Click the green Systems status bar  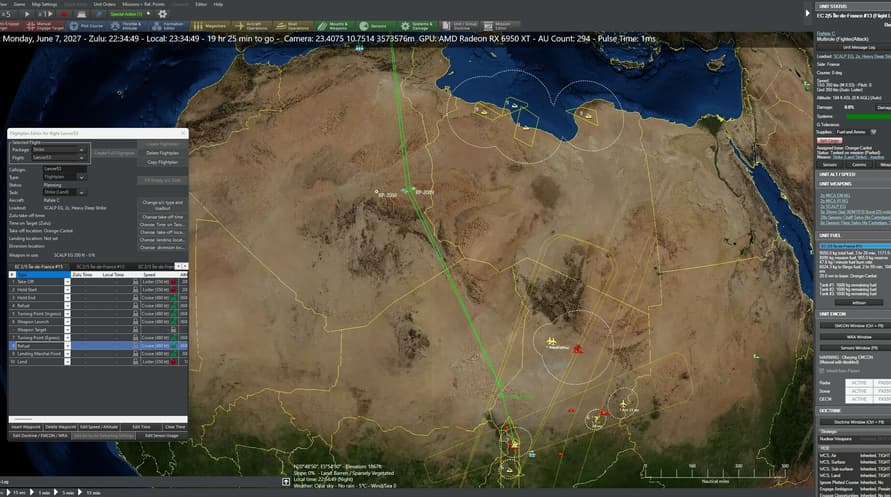pos(868,116)
